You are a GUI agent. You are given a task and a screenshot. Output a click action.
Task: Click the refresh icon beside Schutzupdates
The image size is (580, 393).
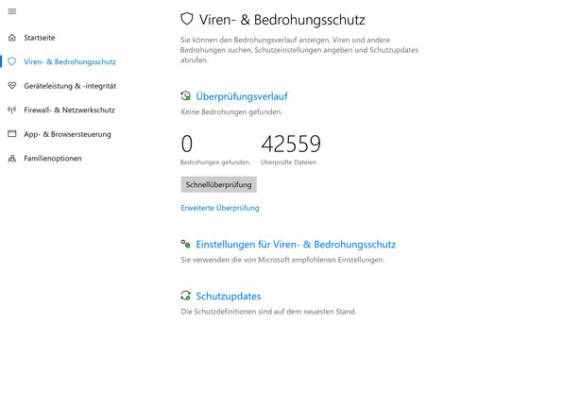click(185, 296)
